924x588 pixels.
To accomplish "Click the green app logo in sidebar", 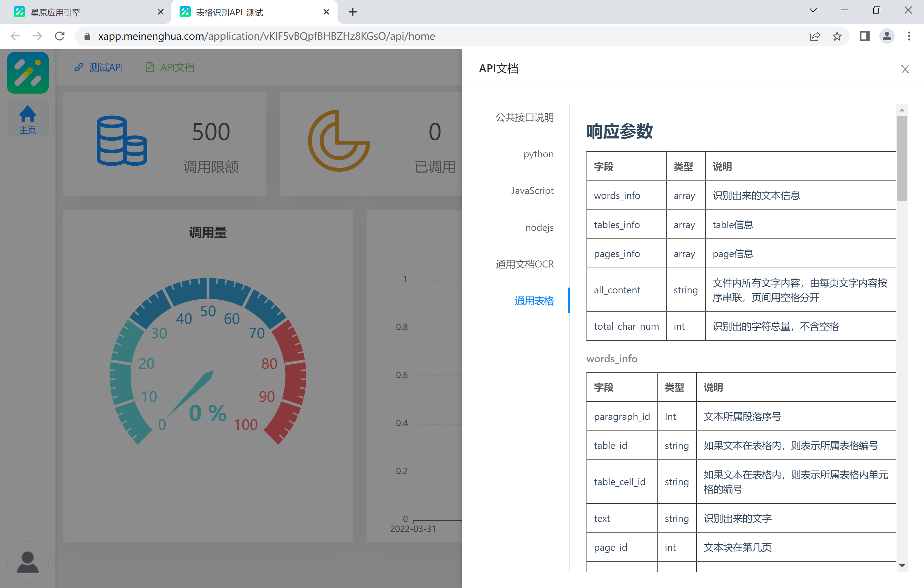I will click(28, 72).
